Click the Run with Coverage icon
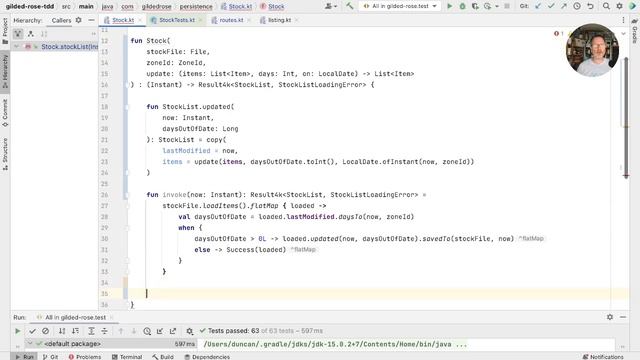The image size is (640, 360). [475, 6]
